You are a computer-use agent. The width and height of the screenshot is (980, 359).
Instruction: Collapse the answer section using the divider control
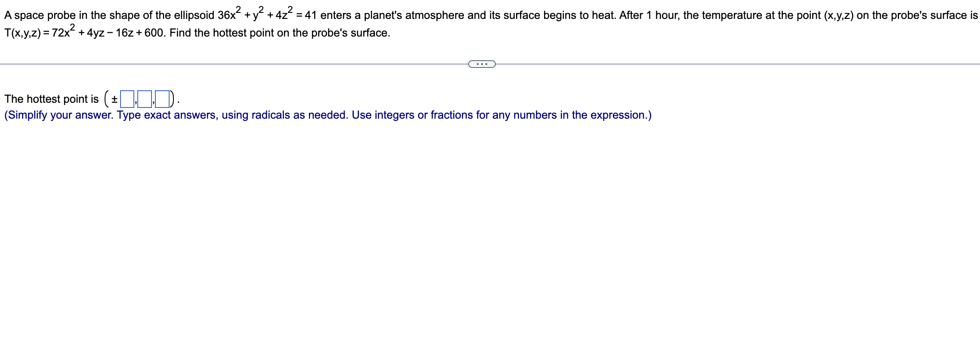[481, 64]
